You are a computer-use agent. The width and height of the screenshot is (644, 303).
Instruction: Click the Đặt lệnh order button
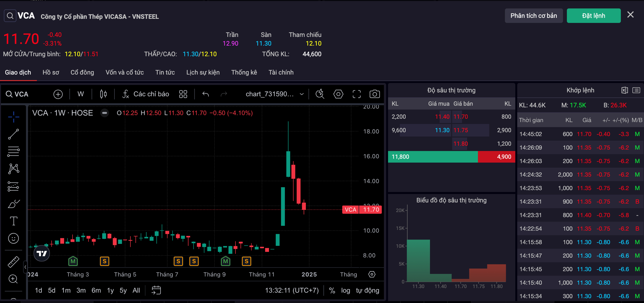pos(593,16)
